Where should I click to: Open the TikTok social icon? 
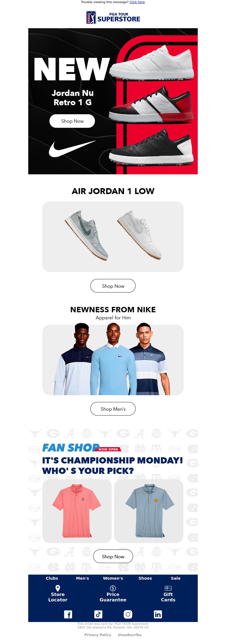[98, 614]
